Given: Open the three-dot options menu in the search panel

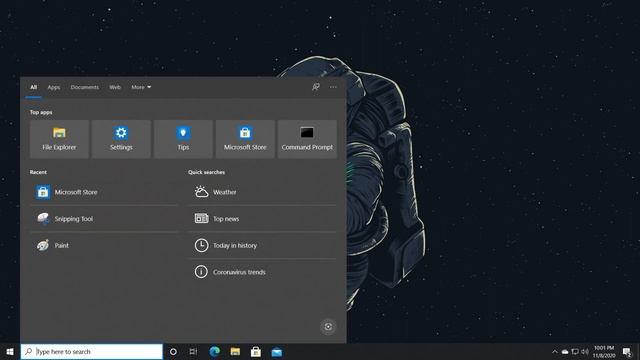Looking at the screenshot, I should coord(333,87).
